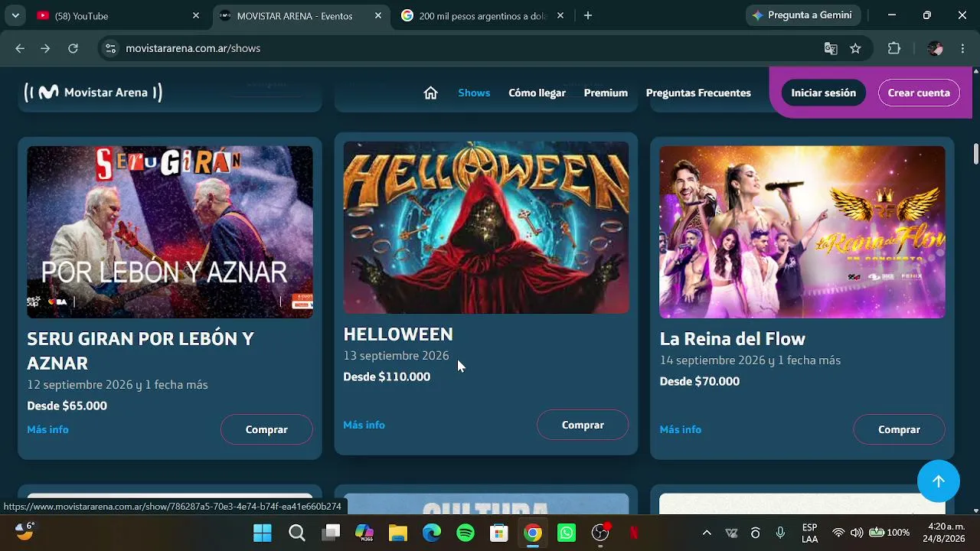
Task: Open the Chrome extensions menu
Action: coord(894,48)
